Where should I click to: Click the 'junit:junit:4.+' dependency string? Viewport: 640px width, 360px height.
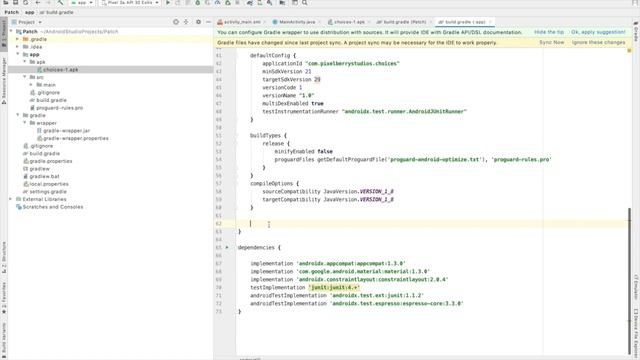pyautogui.click(x=334, y=287)
